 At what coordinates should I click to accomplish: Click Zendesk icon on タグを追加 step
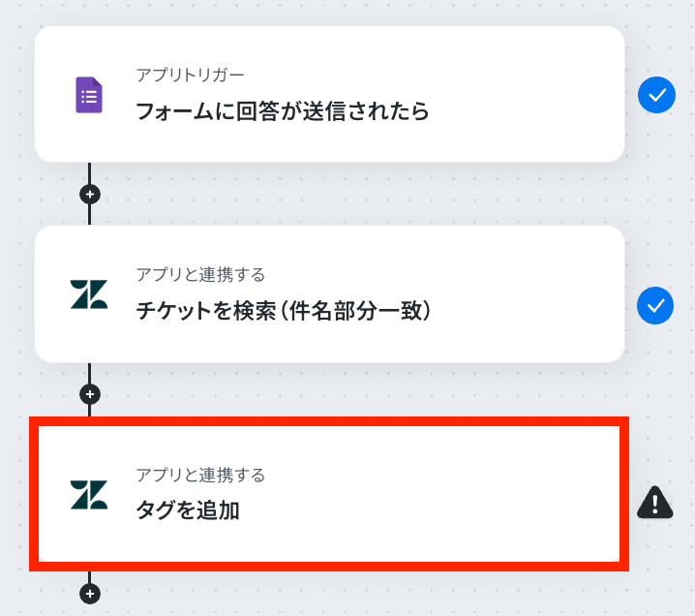(89, 494)
